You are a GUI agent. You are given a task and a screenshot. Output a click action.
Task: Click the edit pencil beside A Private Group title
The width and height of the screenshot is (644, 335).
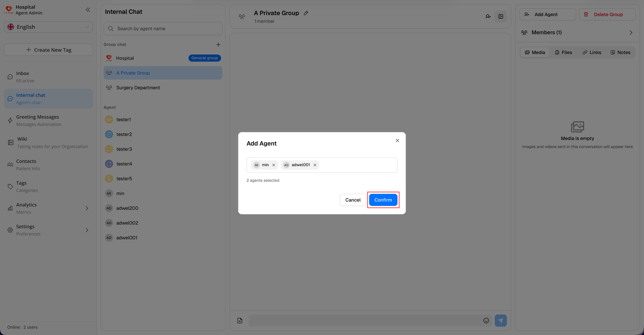tap(306, 13)
